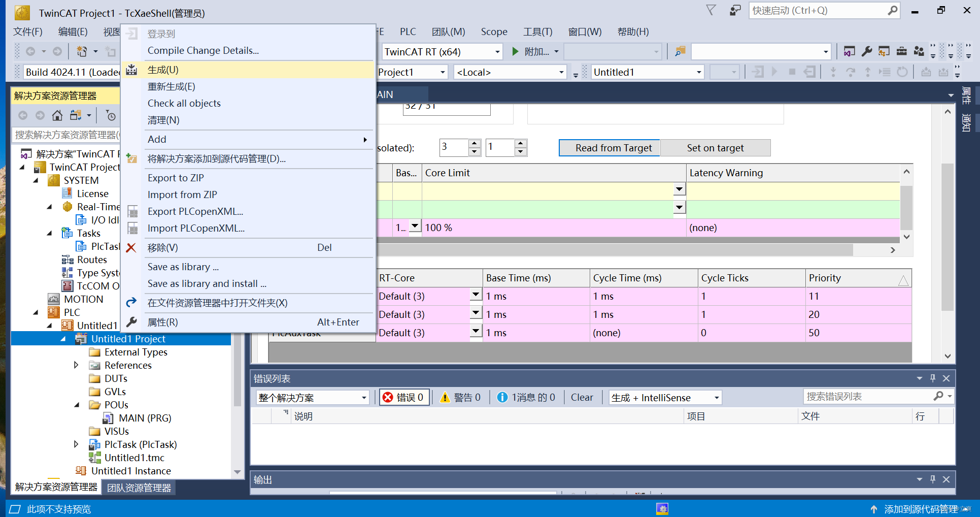The height and width of the screenshot is (517, 980).
Task: Open the Add submenu
Action: click(248, 139)
